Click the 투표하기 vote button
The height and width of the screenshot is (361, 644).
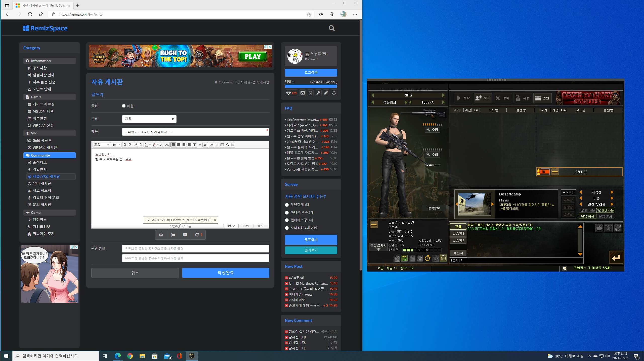pyautogui.click(x=311, y=240)
